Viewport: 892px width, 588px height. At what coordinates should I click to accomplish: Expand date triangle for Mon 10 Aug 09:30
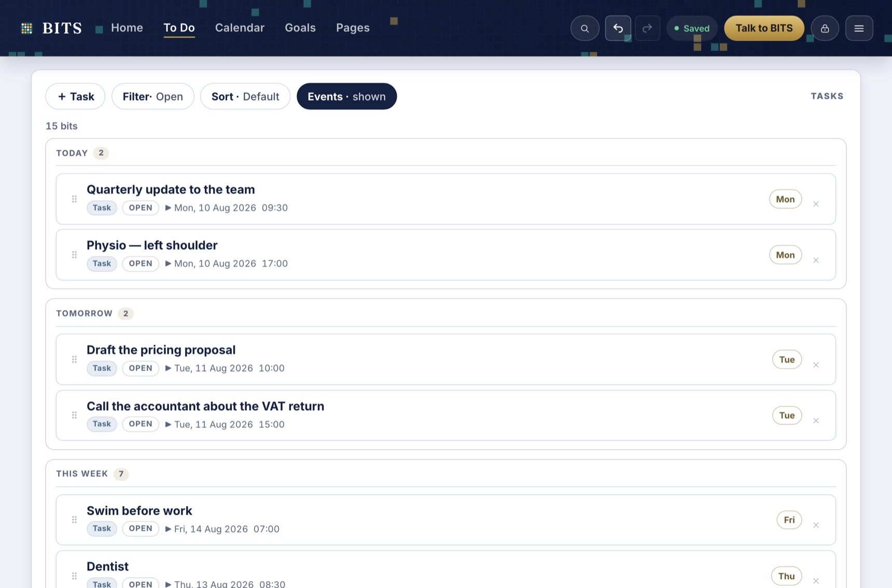pyautogui.click(x=168, y=208)
